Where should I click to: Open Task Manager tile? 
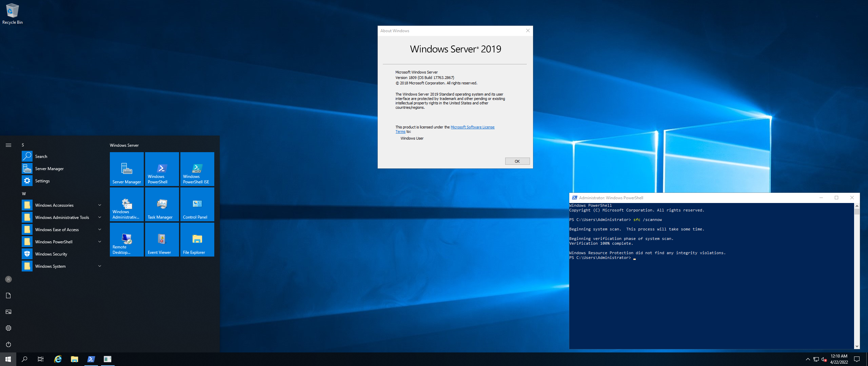pos(162,204)
